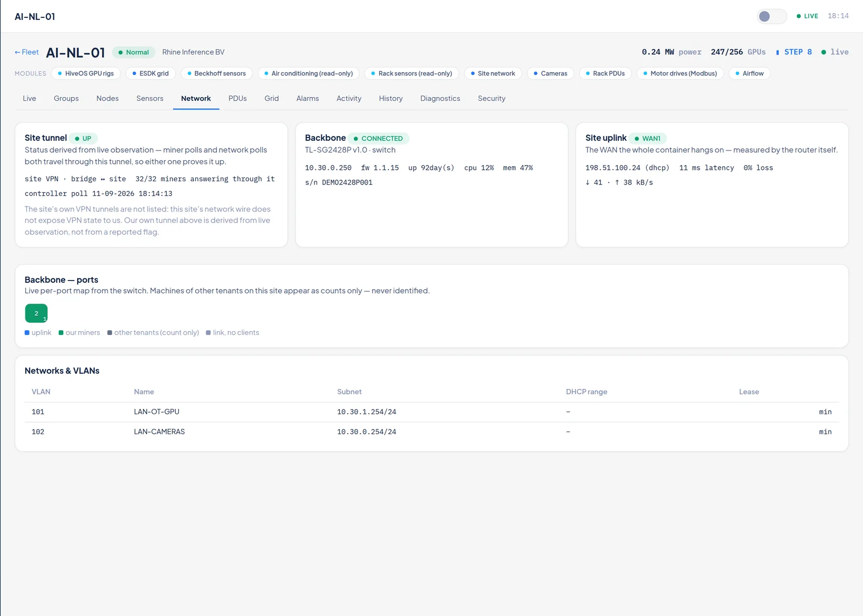Image resolution: width=863 pixels, height=616 pixels.
Task: Open the PDUs tab
Action: tap(237, 98)
